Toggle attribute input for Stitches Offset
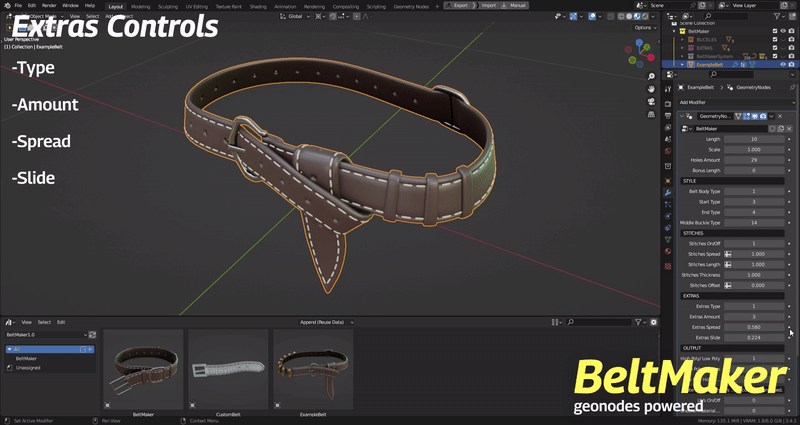 [x=728, y=285]
